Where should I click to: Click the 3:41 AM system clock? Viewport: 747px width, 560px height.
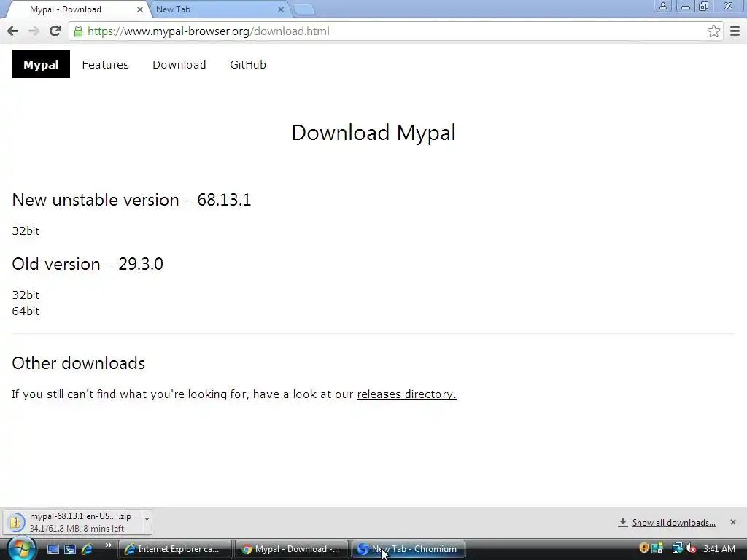click(x=719, y=549)
